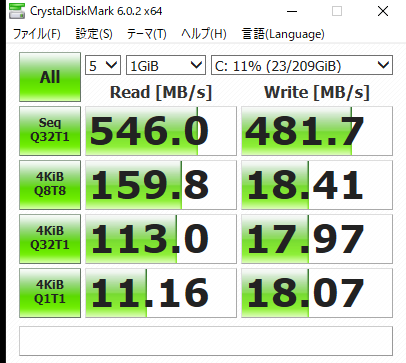
Task: Click the Seq read result 546.0
Action: pyautogui.click(x=161, y=131)
